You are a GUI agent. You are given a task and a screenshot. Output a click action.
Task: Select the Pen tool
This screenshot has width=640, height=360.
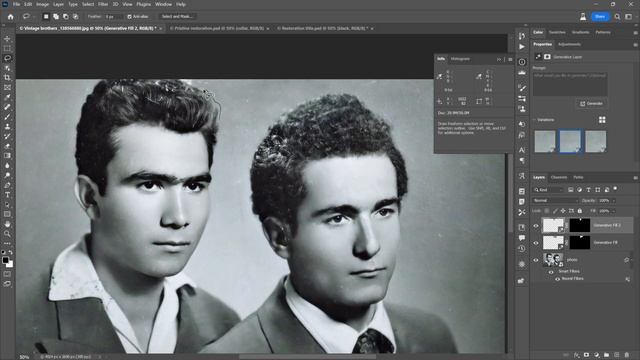pos(7,185)
